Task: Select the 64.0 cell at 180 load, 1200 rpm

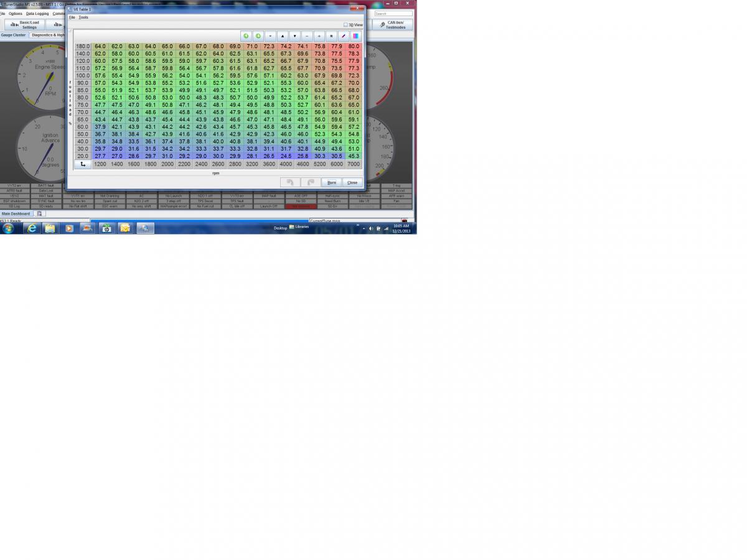Action: point(100,47)
